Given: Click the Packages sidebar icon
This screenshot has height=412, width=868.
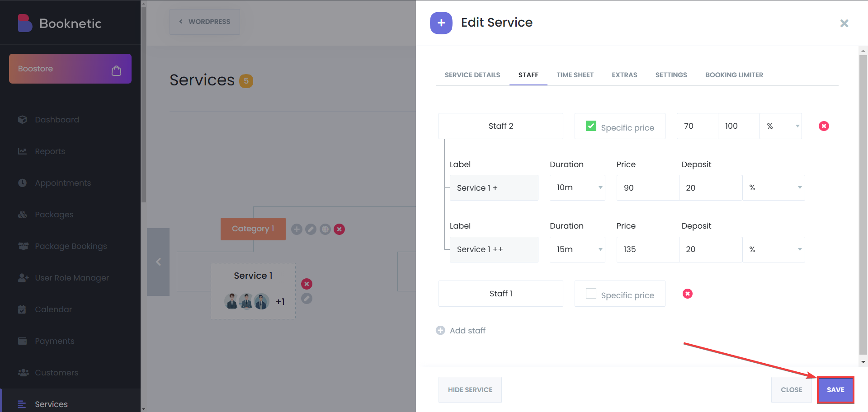Looking at the screenshot, I should coord(22,215).
